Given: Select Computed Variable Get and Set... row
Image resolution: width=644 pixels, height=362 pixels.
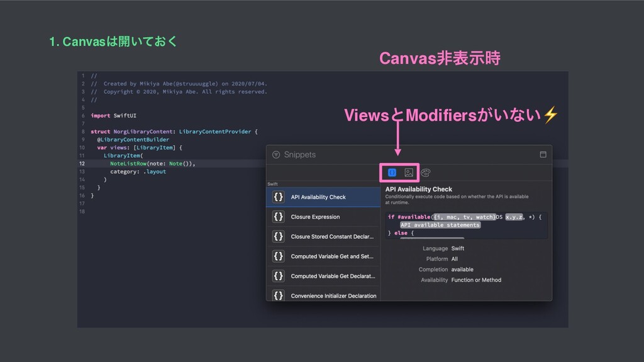Looking at the screenshot, I should 323,256.
